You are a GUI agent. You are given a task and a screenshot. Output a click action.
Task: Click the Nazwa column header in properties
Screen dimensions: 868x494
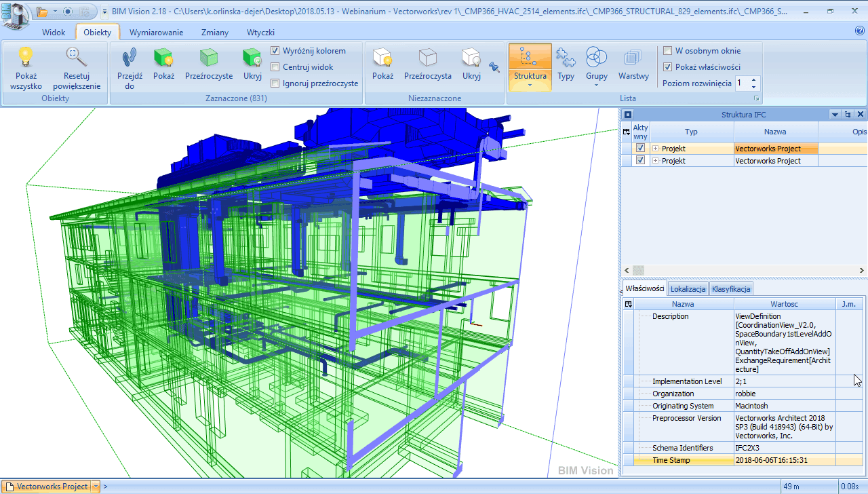point(683,304)
